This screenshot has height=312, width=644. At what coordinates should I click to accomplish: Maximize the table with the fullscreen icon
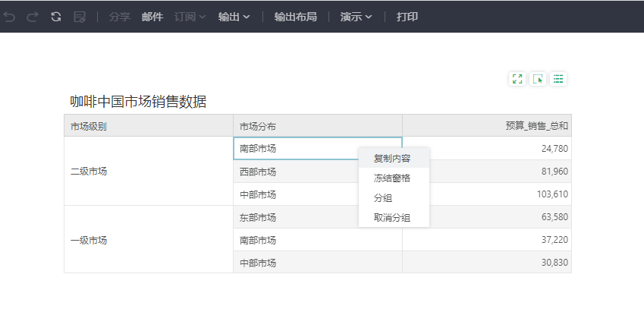pos(517,79)
